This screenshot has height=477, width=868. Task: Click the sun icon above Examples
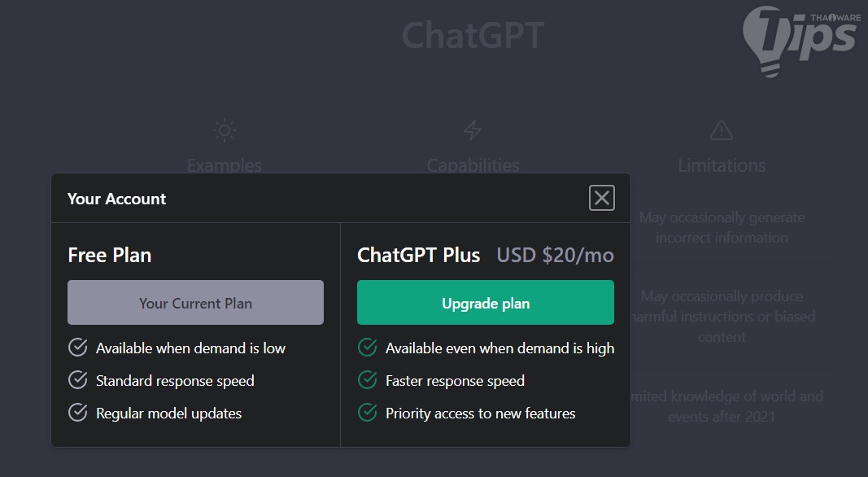coord(224,130)
